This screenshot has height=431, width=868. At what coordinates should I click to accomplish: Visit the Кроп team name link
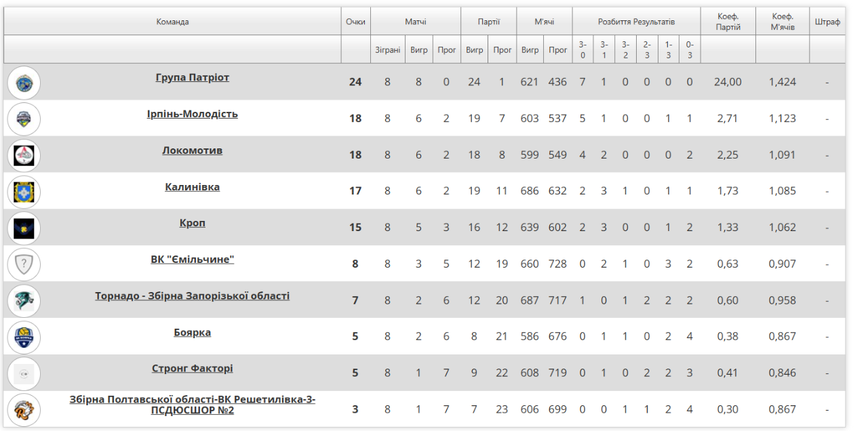tap(192, 223)
